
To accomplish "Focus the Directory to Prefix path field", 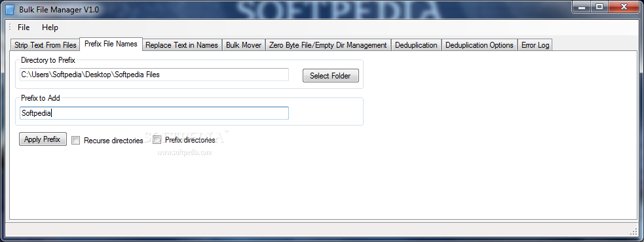I will point(154,75).
